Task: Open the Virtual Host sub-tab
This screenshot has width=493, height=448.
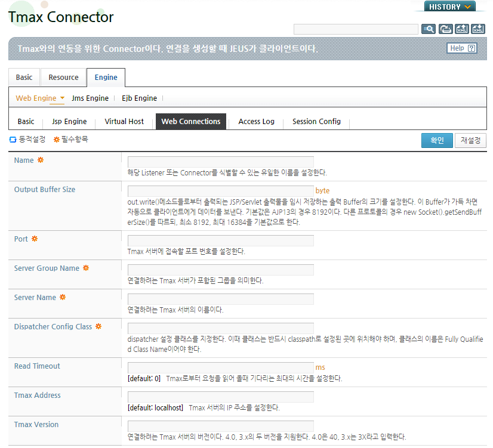Action: pos(124,122)
